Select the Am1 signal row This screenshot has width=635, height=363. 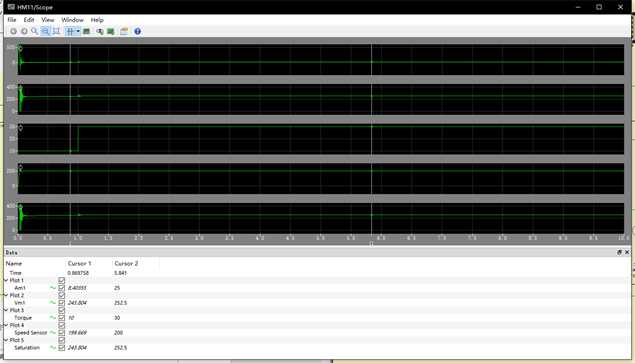click(x=317, y=288)
